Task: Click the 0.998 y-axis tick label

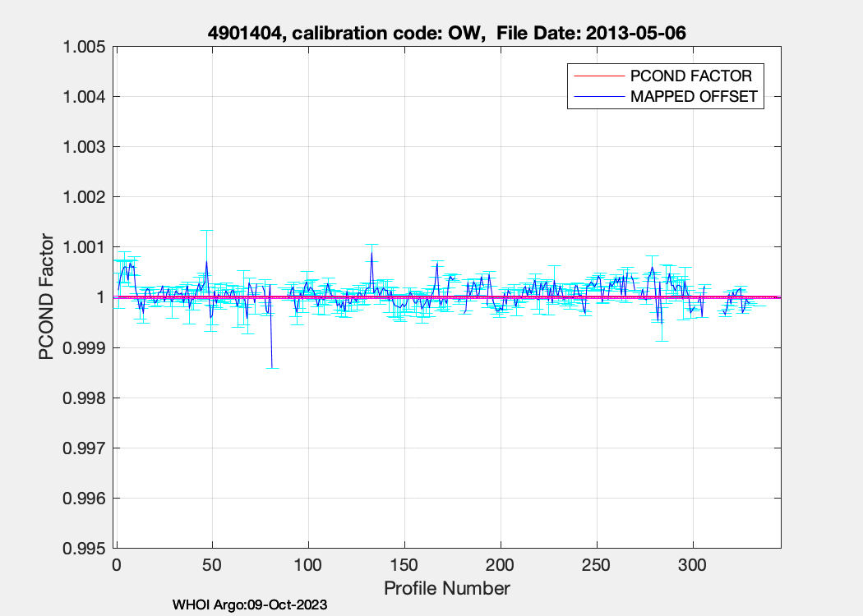Action: point(85,398)
